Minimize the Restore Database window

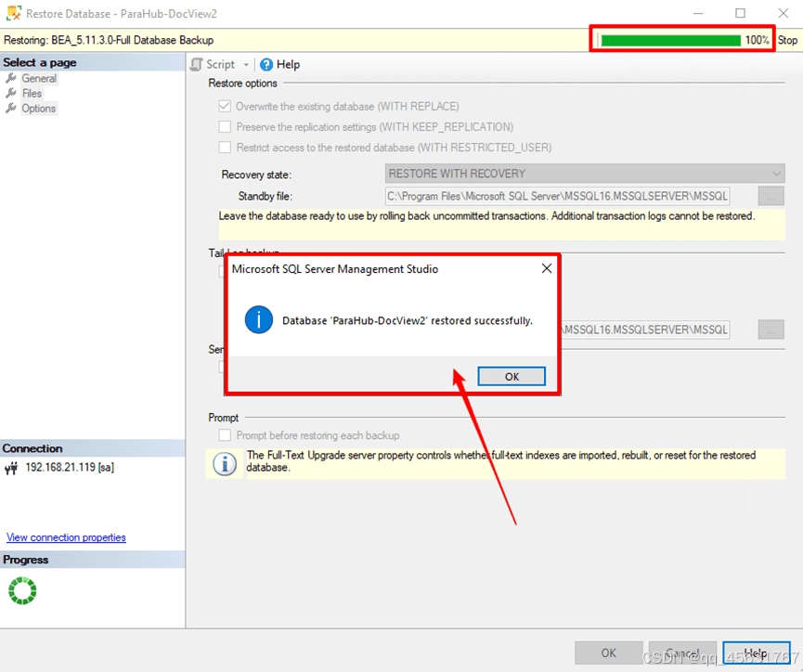698,13
